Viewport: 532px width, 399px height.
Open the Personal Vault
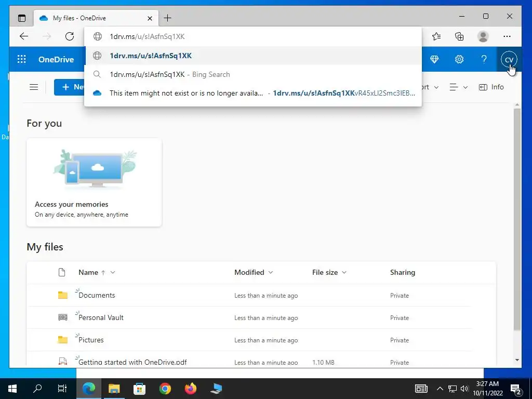pos(101,317)
